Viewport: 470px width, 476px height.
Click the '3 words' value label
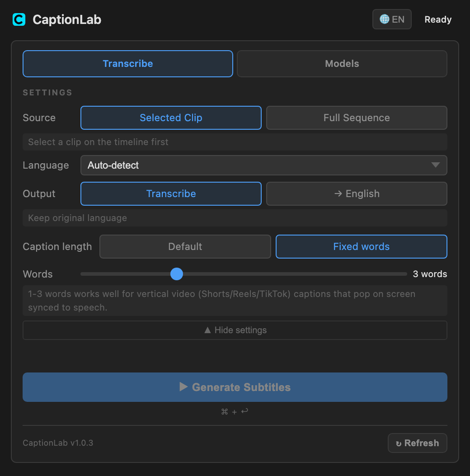[x=430, y=274]
